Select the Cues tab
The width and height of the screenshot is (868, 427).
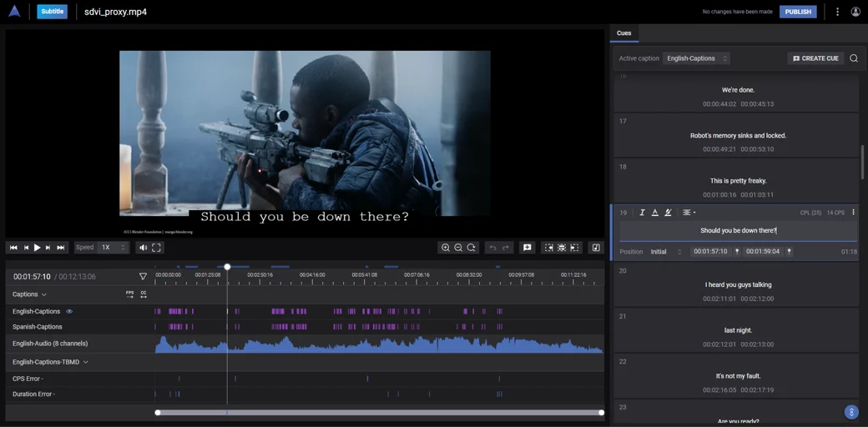click(x=624, y=33)
